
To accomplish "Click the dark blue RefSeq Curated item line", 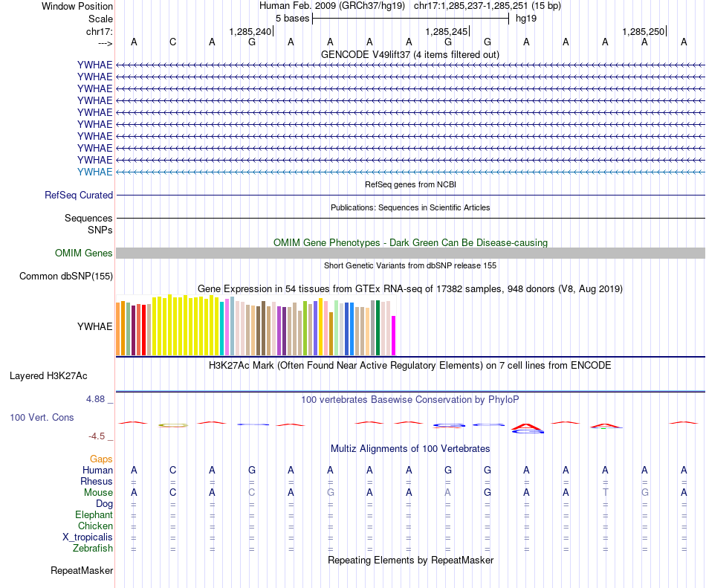I will pyautogui.click(x=411, y=195).
